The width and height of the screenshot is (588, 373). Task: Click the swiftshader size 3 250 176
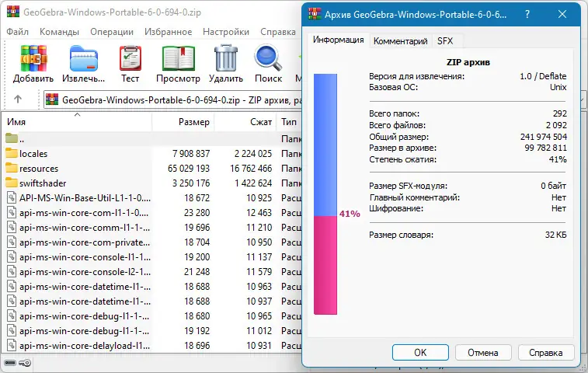191,183
